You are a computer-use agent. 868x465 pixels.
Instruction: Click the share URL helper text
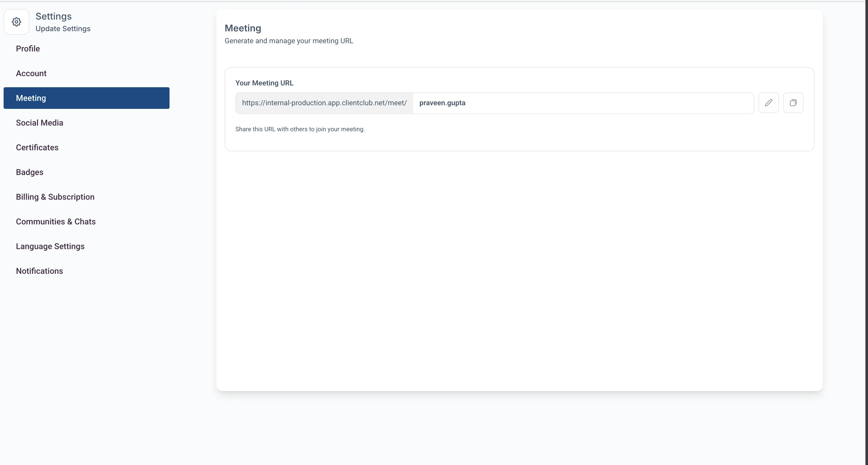tap(300, 129)
